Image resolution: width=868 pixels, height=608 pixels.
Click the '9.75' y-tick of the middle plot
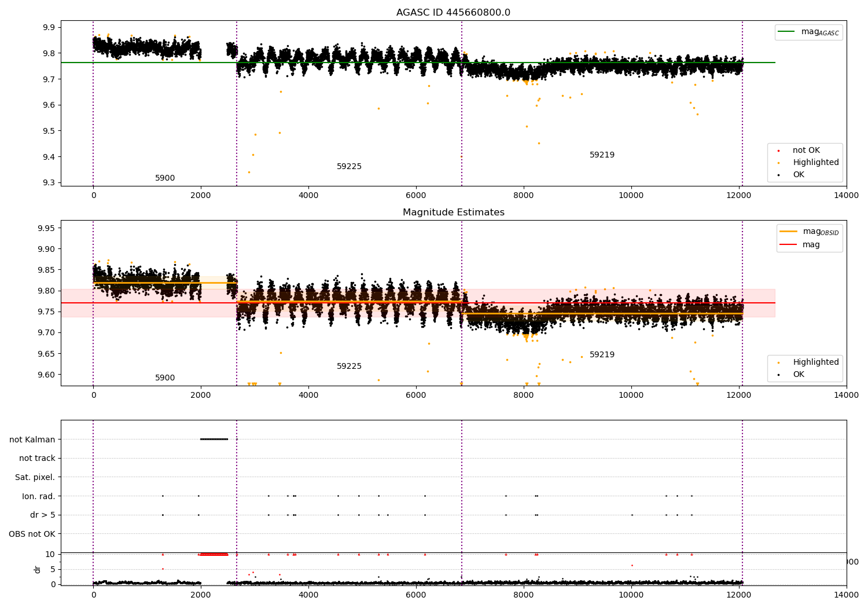pyautogui.click(x=47, y=312)
